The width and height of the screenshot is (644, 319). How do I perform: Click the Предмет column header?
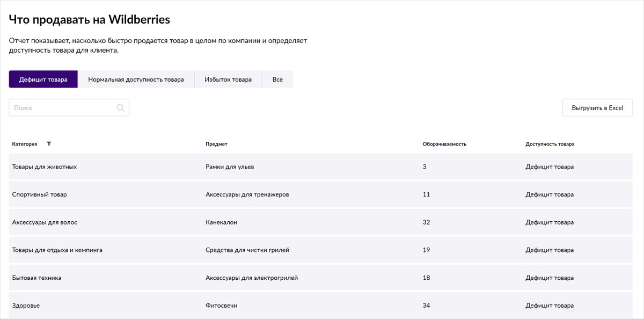pos(216,144)
